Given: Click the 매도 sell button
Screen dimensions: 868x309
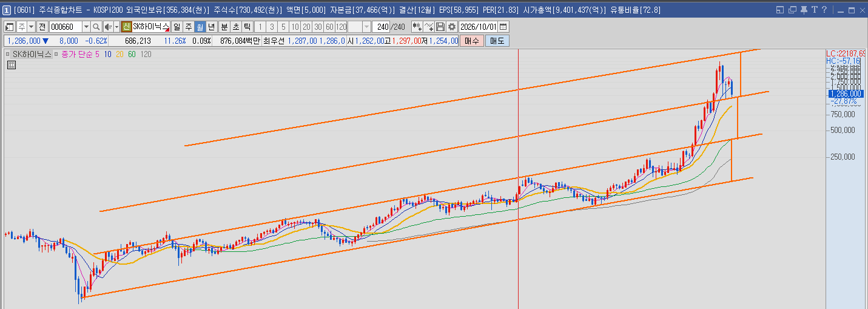Looking at the screenshot, I should 497,41.
